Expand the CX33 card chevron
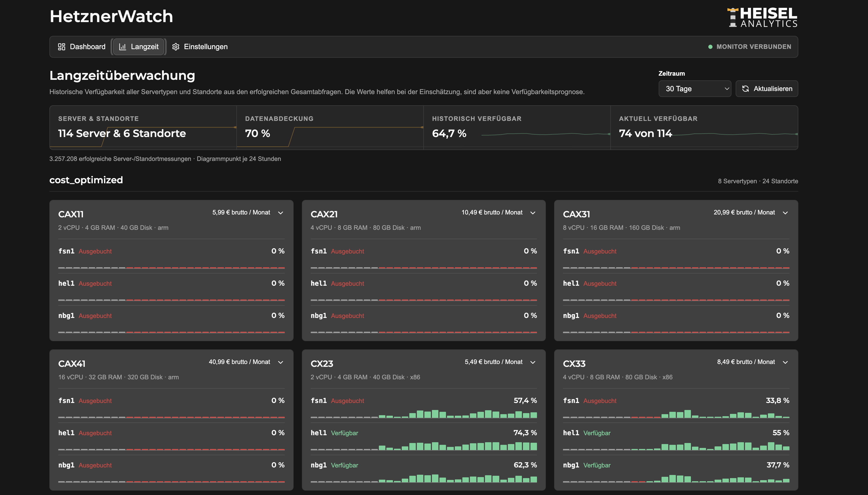 (785, 362)
